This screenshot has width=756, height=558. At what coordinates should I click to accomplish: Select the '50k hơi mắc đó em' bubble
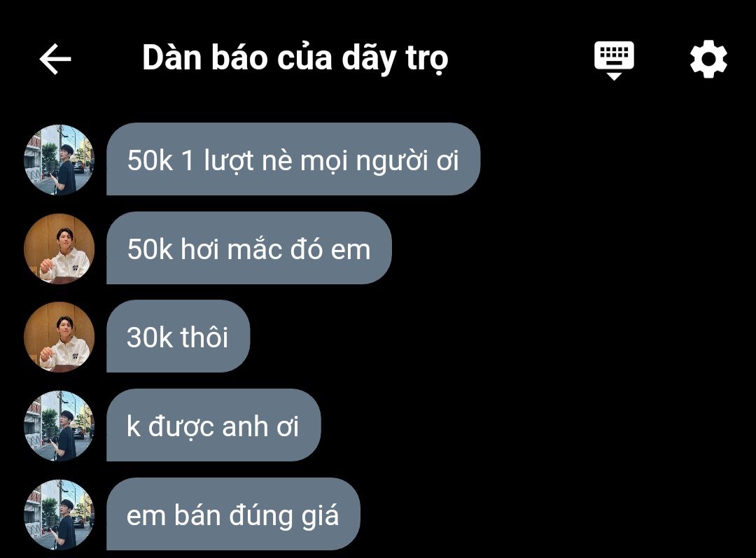(x=248, y=248)
